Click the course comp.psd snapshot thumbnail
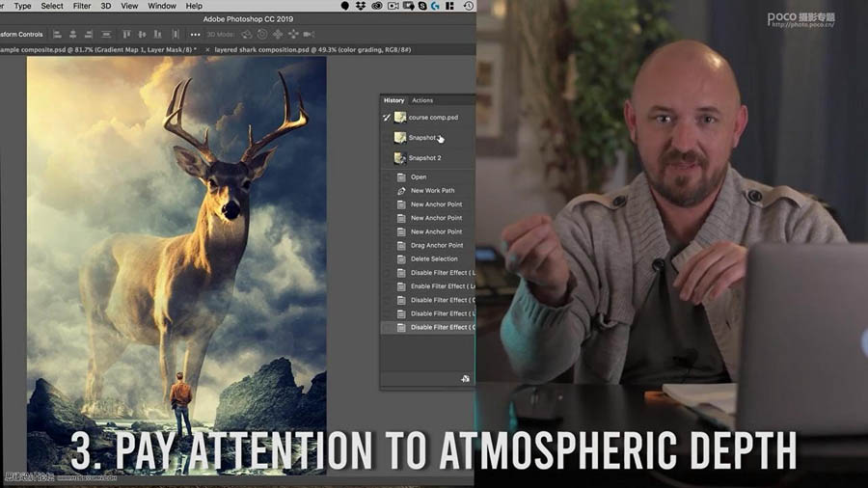 (x=400, y=118)
